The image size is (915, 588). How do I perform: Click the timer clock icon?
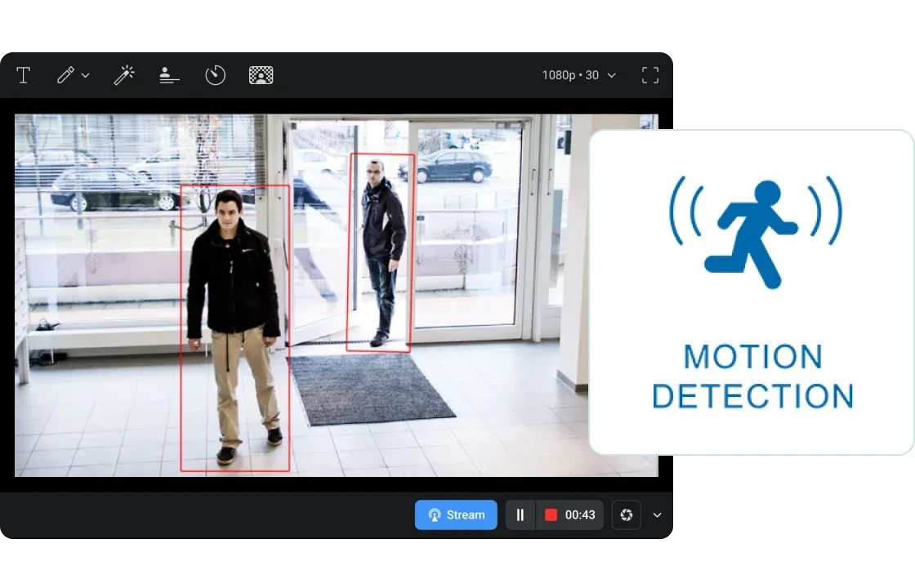[215, 76]
